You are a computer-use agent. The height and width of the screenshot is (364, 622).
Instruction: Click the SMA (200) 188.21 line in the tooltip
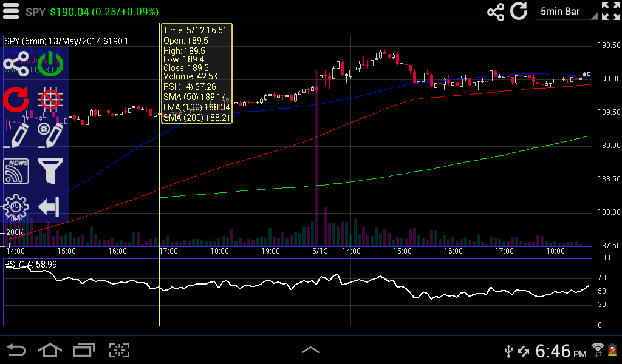click(x=197, y=117)
